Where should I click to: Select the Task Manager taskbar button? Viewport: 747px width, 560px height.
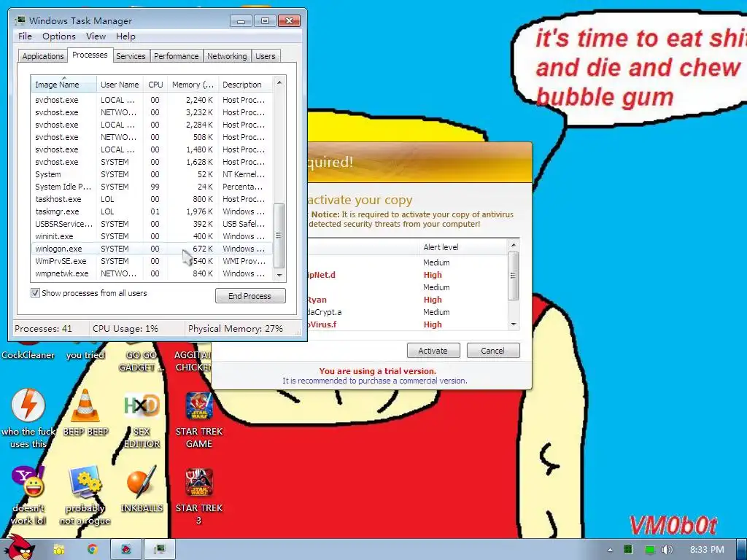(x=160, y=550)
